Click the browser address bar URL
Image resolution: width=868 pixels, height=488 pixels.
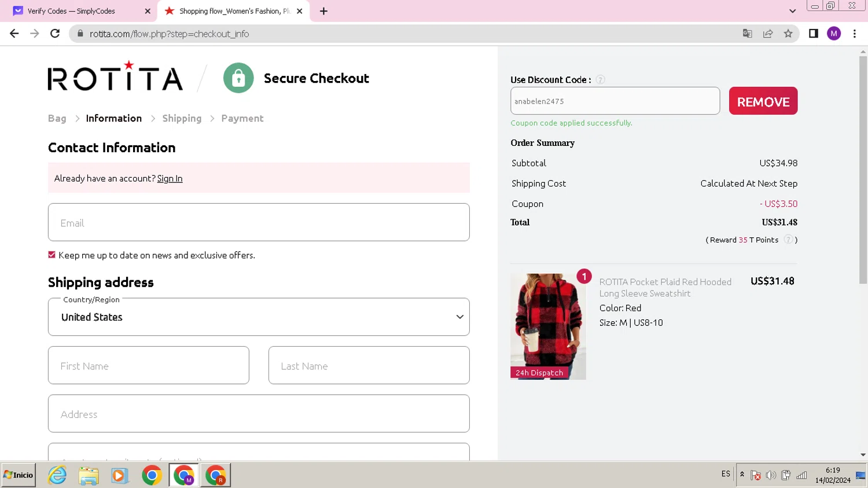(170, 34)
